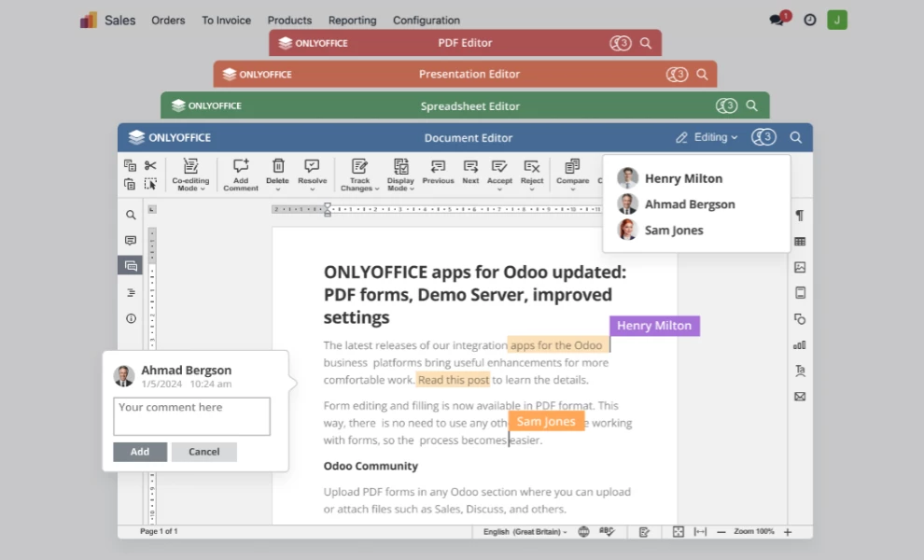Click the Odoo Sales app logo icon
Screen dimensions: 924x560
[89, 20]
